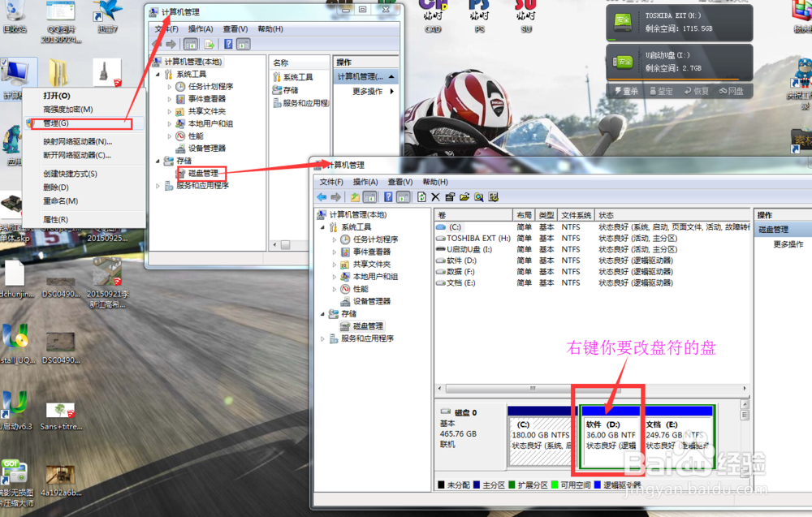Viewport: 812px width, 517px height.
Task: Select the 文档 (E:) 249.76 GB partition block
Action: click(x=678, y=437)
